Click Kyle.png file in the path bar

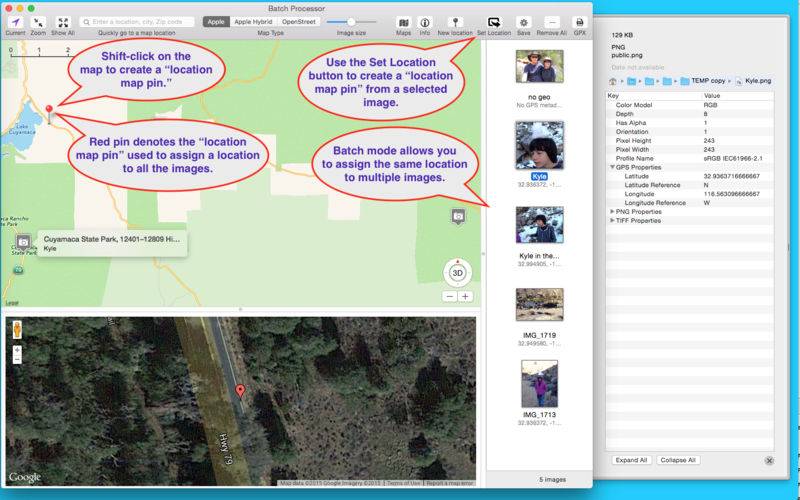tap(753, 81)
